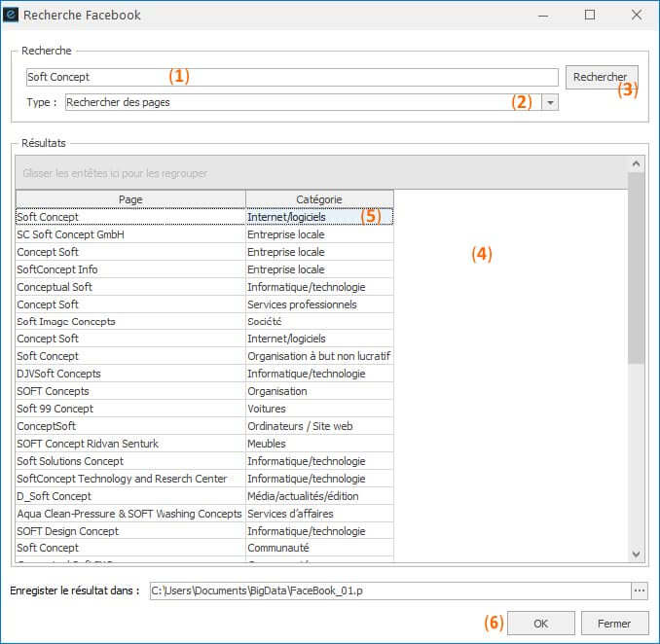Click the Ordinateurs / Site web cell
This screenshot has height=644, width=660.
point(319,426)
